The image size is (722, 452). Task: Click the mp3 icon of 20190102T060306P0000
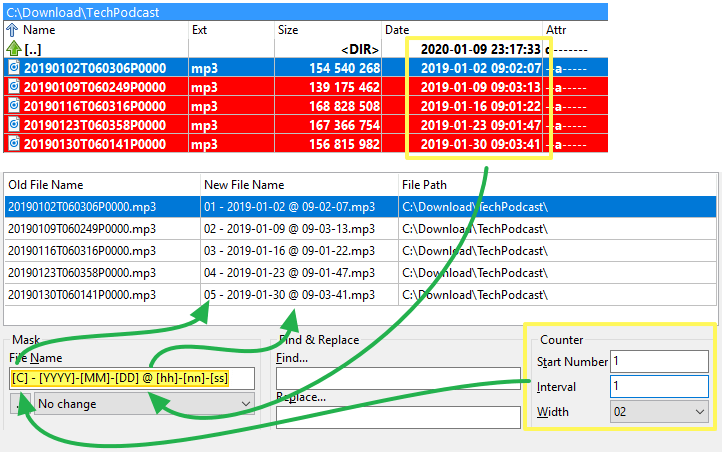pyautogui.click(x=13, y=68)
